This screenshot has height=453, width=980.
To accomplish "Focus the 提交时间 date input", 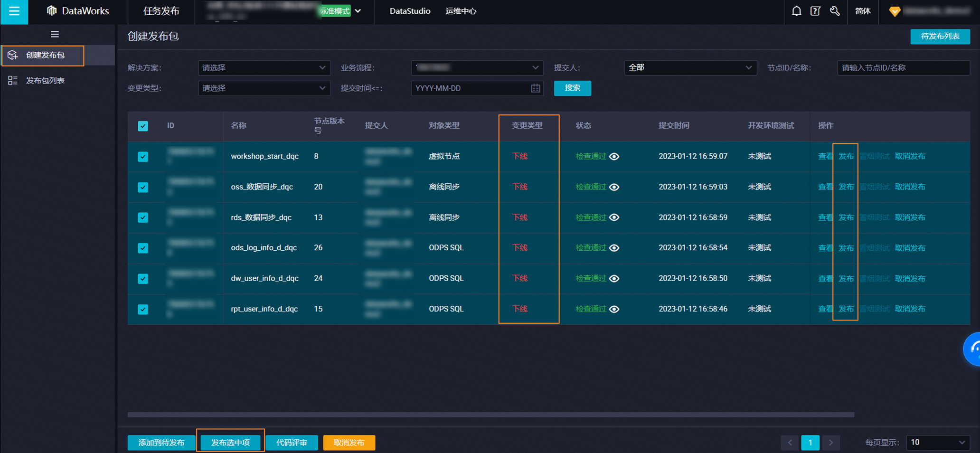I will tap(477, 88).
